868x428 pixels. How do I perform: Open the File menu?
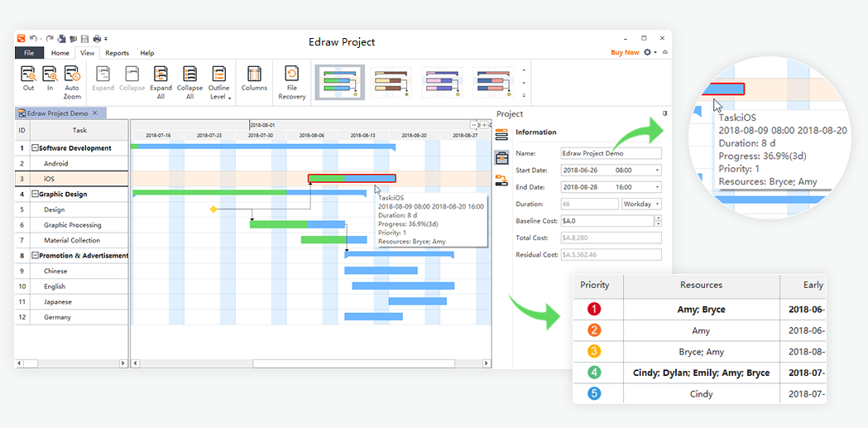[x=29, y=53]
